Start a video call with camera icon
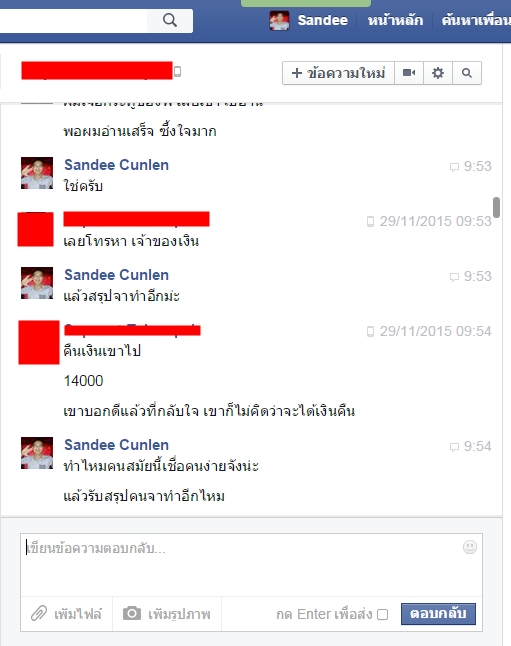Image resolution: width=511 pixels, height=646 pixels. (x=409, y=73)
